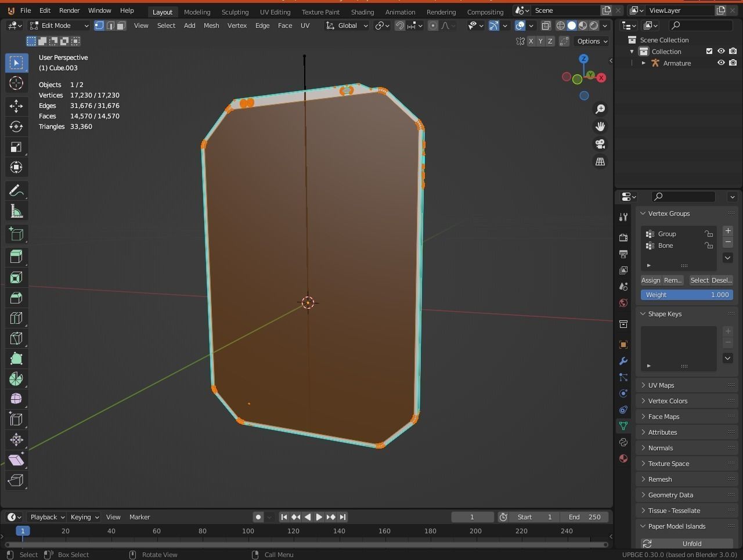Switch to the Sculpting workspace tab

point(235,12)
